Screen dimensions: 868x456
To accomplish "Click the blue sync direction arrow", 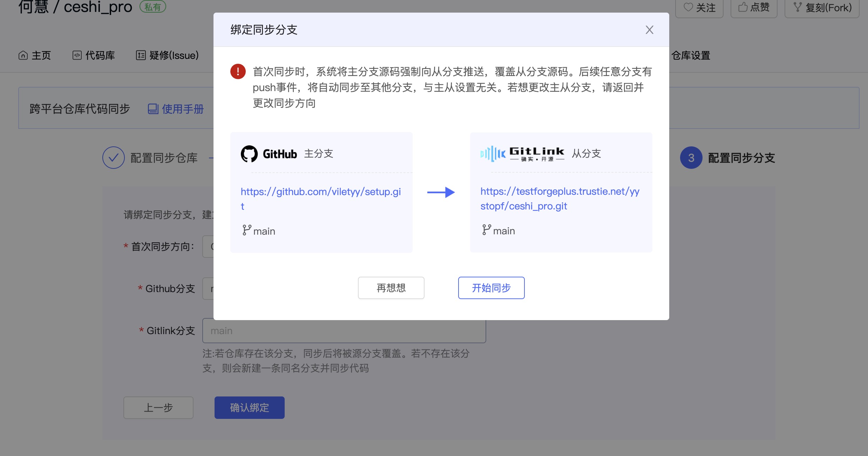I will click(441, 192).
